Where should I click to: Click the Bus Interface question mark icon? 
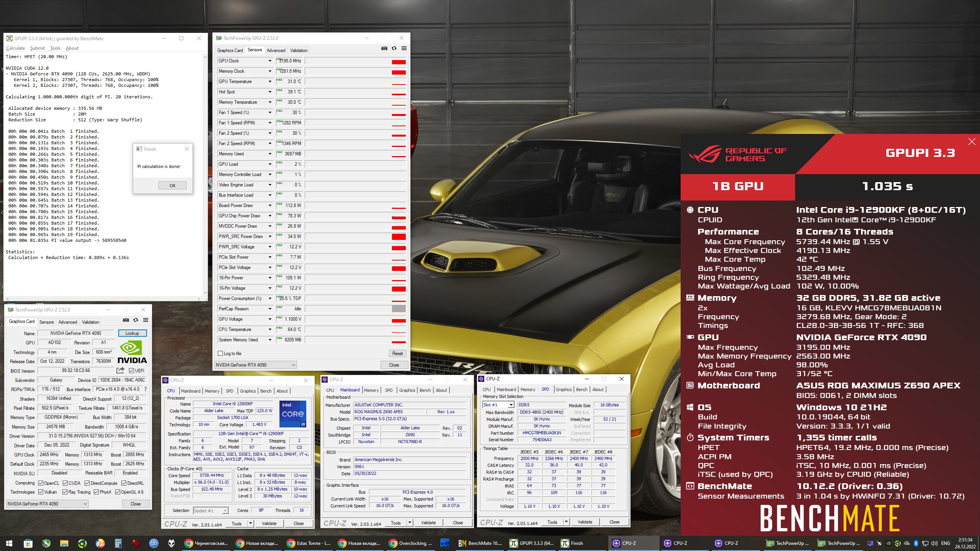pyautogui.click(x=145, y=389)
